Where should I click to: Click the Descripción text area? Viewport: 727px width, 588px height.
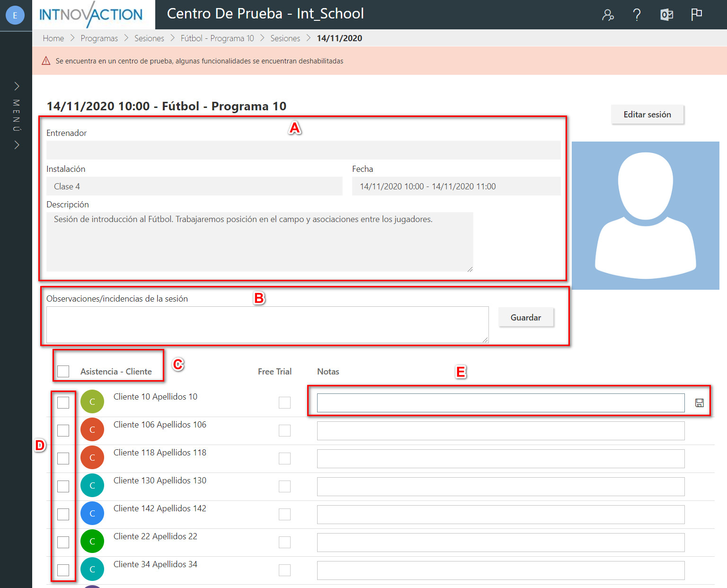[x=260, y=242]
